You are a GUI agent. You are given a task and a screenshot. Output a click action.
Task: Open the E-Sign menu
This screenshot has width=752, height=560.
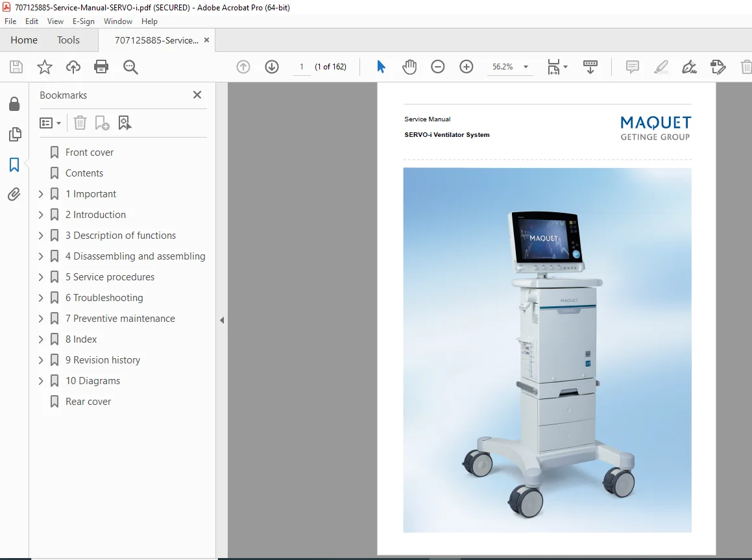[84, 21]
